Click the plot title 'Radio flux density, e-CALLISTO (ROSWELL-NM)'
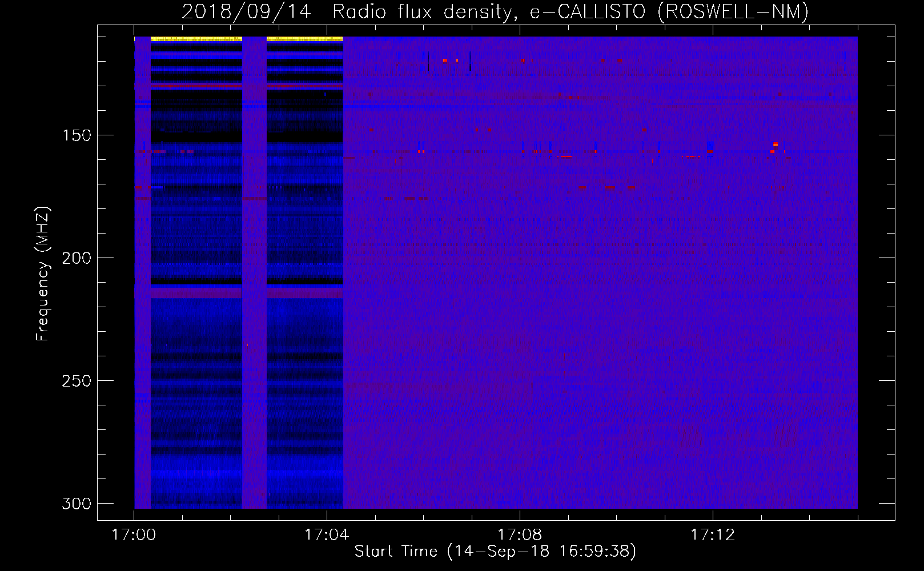 [571, 11]
